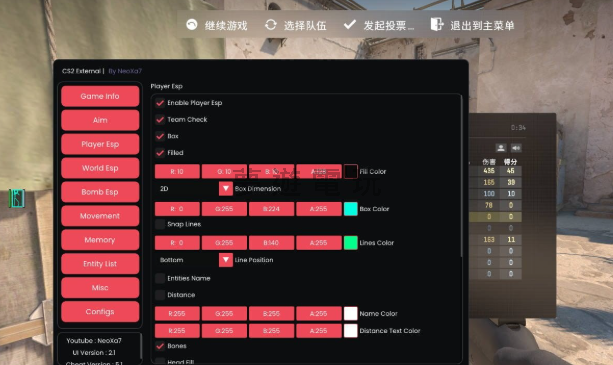
Task: Pick the cyan Box Color swatch
Action: pos(351,209)
